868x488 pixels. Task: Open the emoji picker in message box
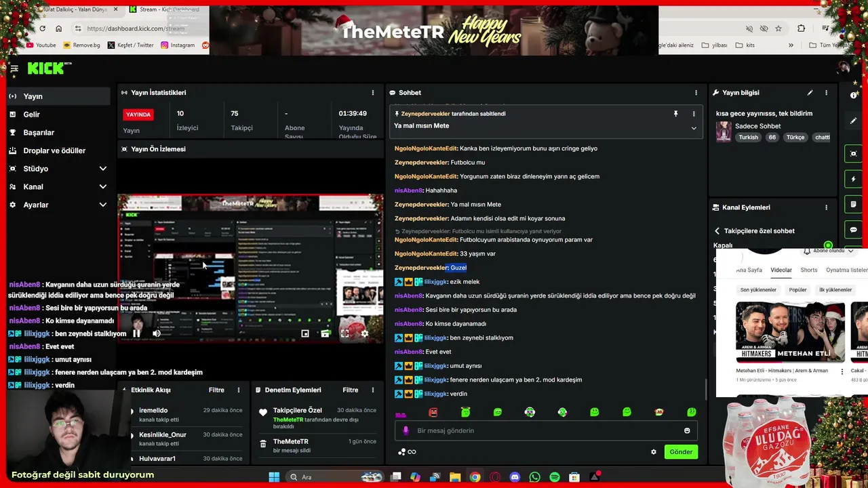tap(687, 430)
